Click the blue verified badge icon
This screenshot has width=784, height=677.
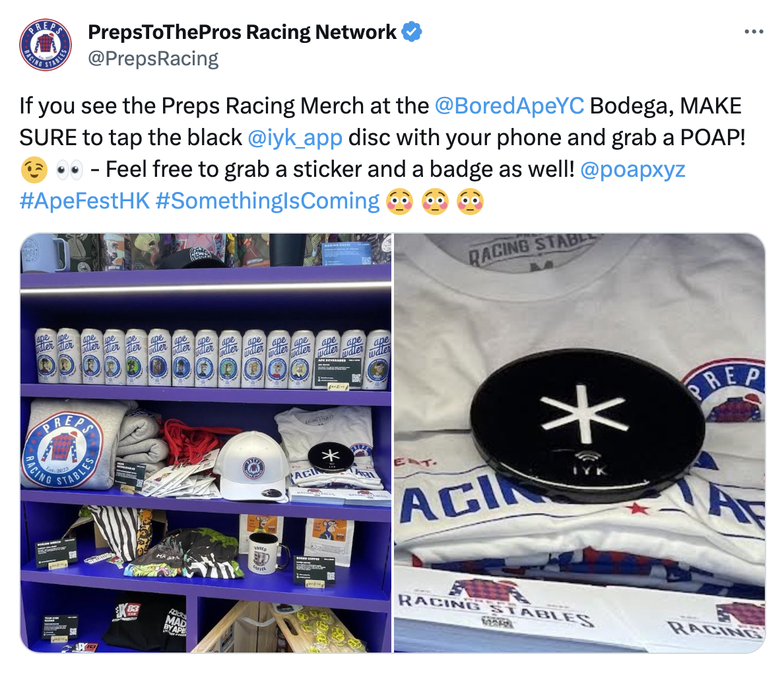(412, 32)
